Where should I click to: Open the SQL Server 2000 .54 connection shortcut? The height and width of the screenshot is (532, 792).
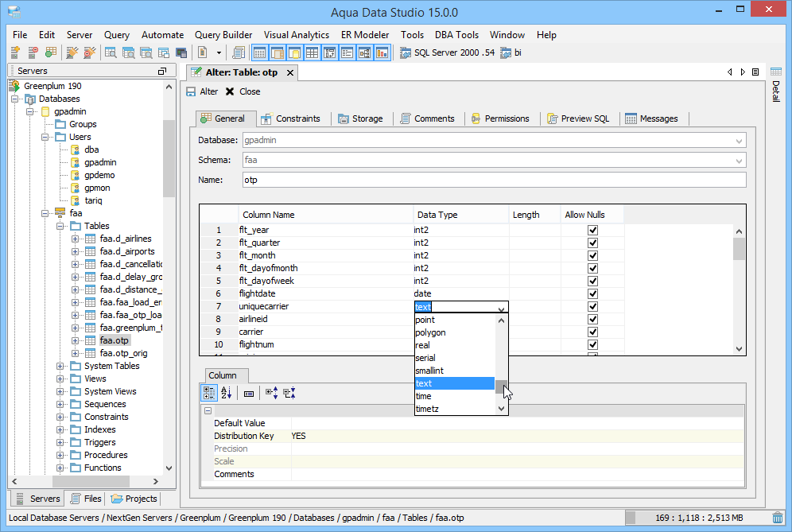448,52
